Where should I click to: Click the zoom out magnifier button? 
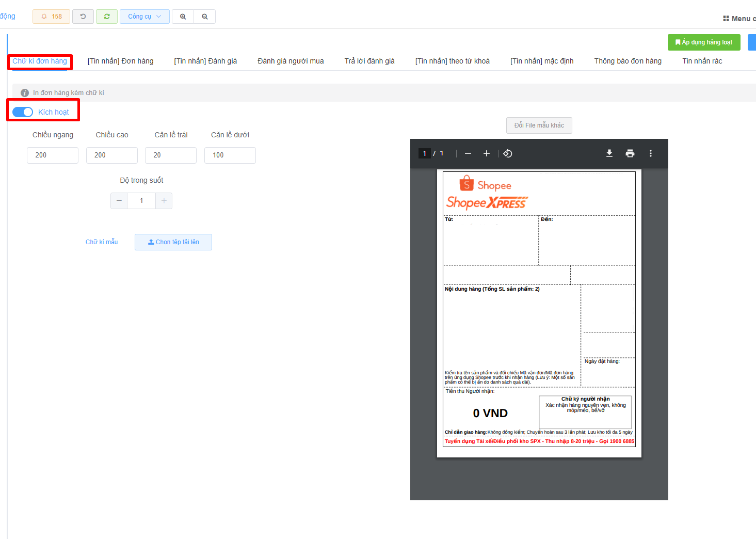pyautogui.click(x=205, y=17)
